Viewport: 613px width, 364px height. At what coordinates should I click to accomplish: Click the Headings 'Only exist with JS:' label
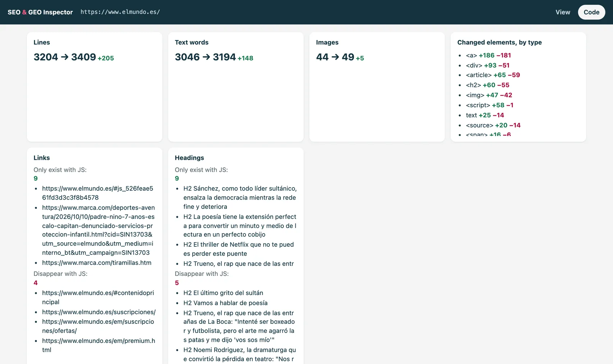tap(201, 170)
